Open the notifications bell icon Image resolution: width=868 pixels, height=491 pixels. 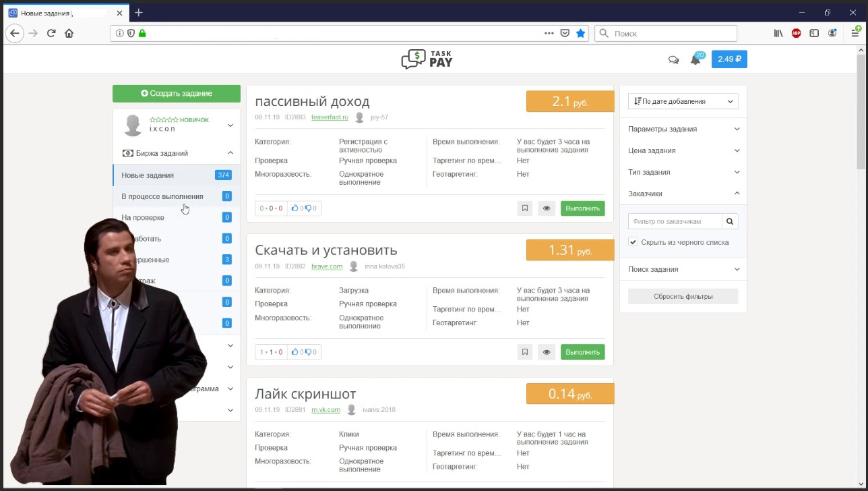(x=695, y=59)
